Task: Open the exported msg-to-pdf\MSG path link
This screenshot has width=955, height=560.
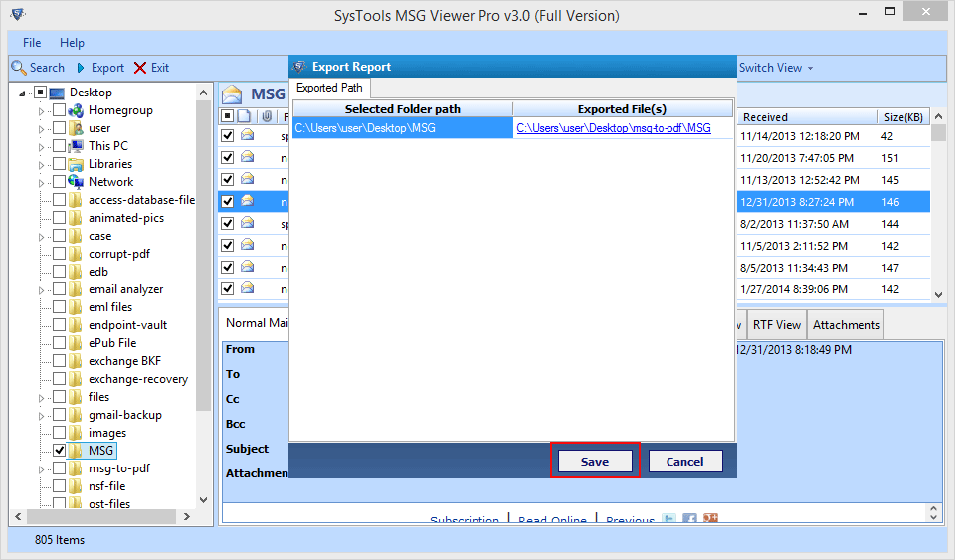Action: point(614,128)
